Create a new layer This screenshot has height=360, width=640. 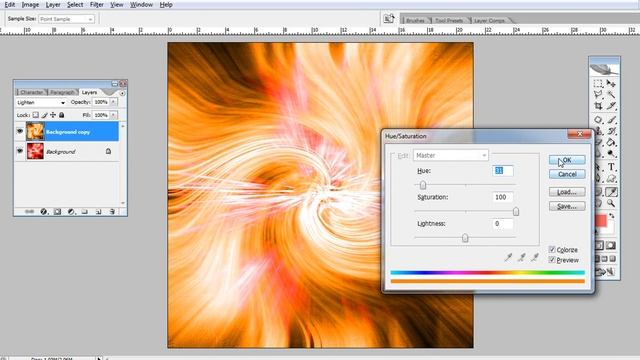click(x=98, y=211)
